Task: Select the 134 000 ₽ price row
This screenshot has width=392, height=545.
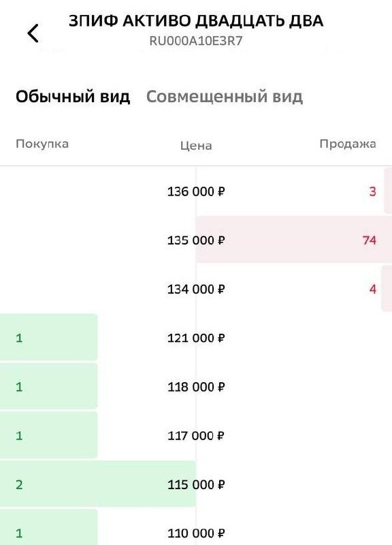Action: (x=196, y=289)
